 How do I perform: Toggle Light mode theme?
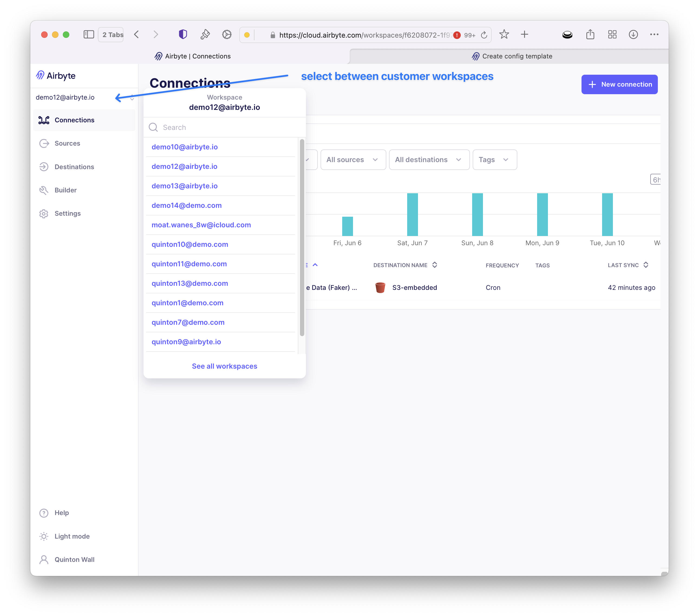click(x=72, y=536)
